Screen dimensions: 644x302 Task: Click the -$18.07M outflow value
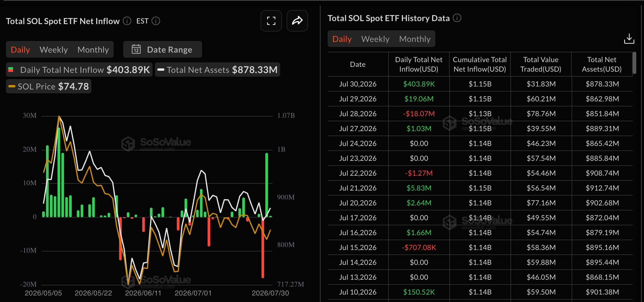pos(419,114)
